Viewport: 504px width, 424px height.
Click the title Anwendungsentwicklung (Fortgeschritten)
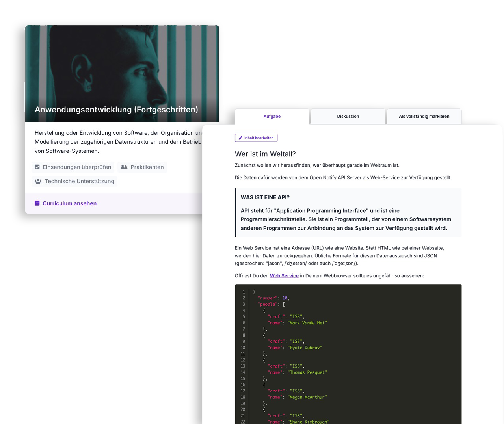click(116, 109)
